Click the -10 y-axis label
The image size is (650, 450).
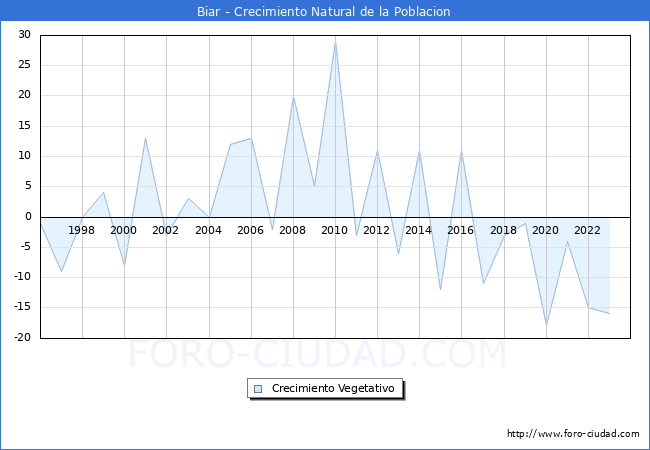(23, 277)
